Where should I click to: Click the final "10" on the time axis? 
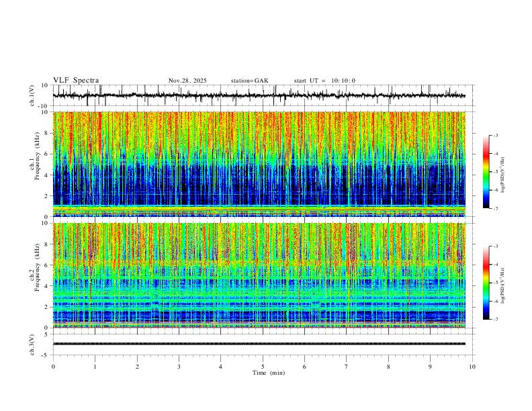tap(472, 367)
